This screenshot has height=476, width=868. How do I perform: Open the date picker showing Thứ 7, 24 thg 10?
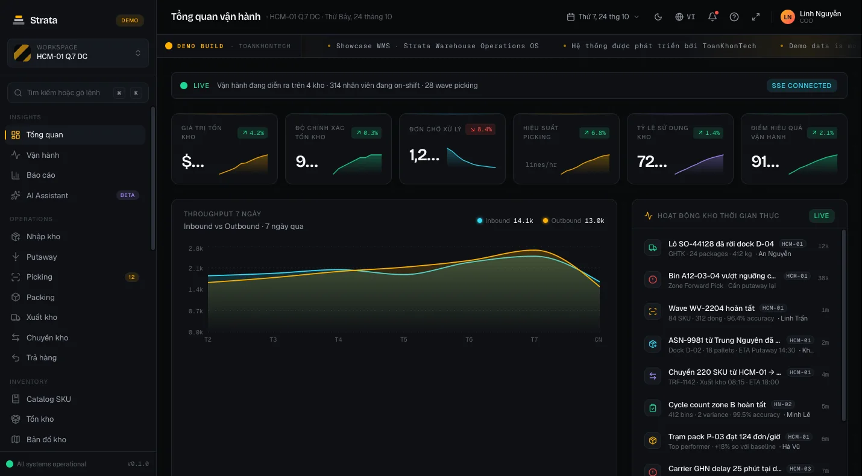click(x=603, y=17)
